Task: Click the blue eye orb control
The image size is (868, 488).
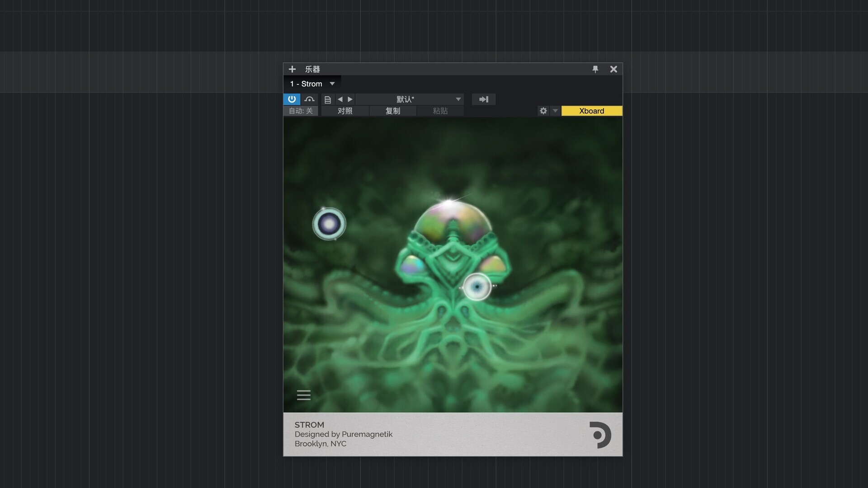Action: coord(477,286)
